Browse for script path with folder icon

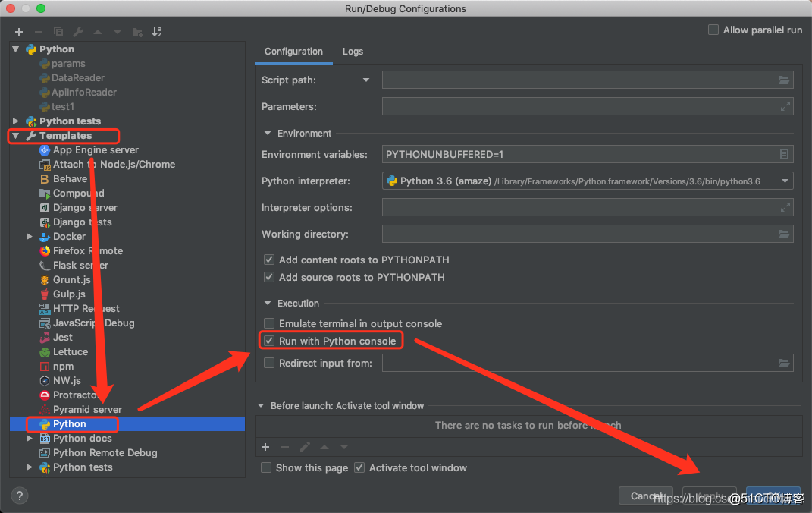(x=783, y=80)
